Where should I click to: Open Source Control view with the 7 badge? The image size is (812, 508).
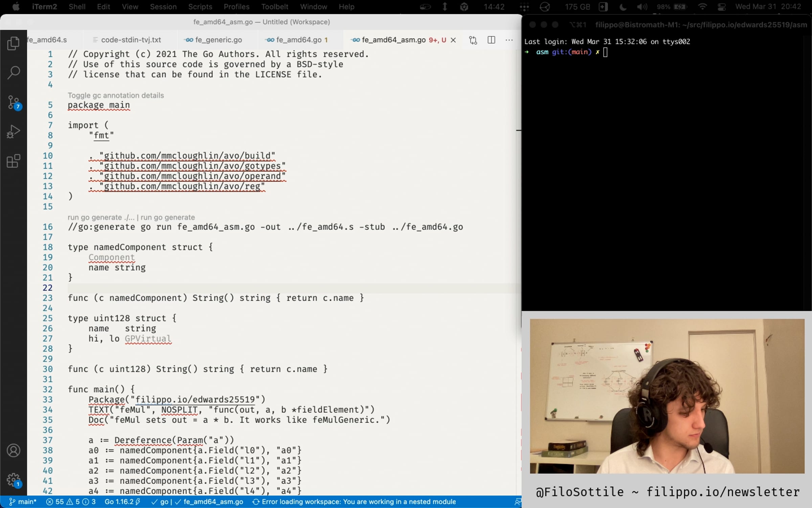point(14,102)
